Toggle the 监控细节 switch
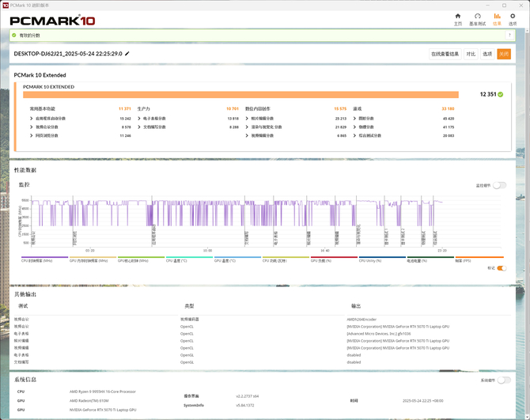Screen dimensions: 530x420 [x=499, y=185]
